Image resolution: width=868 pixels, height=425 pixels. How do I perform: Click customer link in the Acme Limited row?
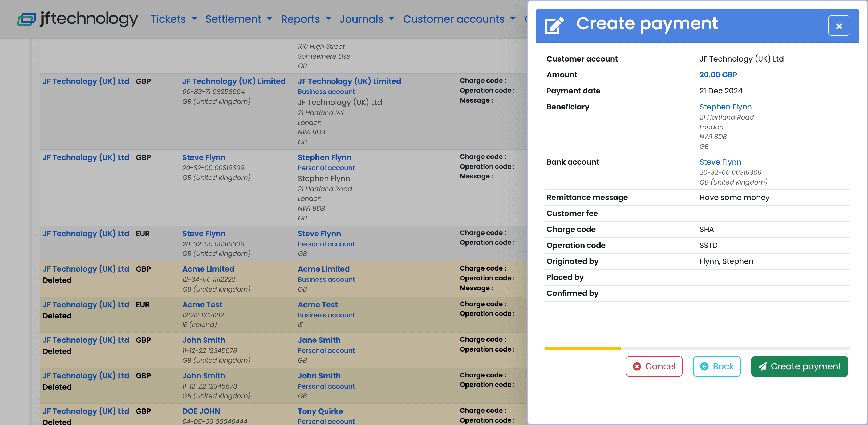86,269
